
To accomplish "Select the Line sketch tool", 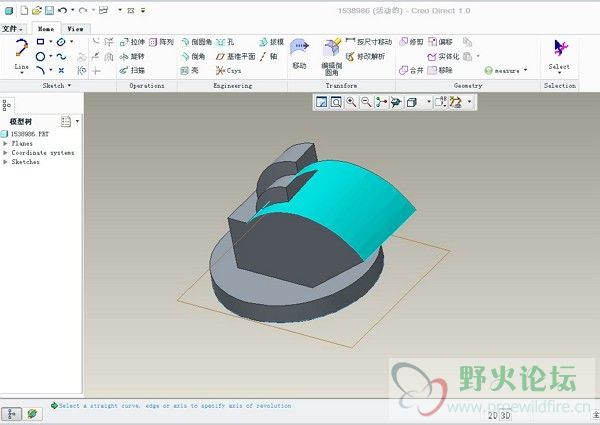I will (x=21, y=53).
